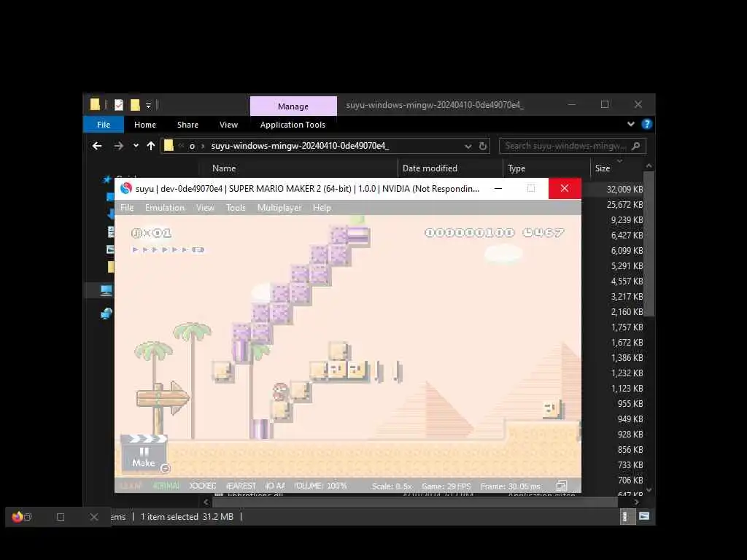Click the Game: 29 FPS status entry
The image size is (747, 560).
[446, 486]
